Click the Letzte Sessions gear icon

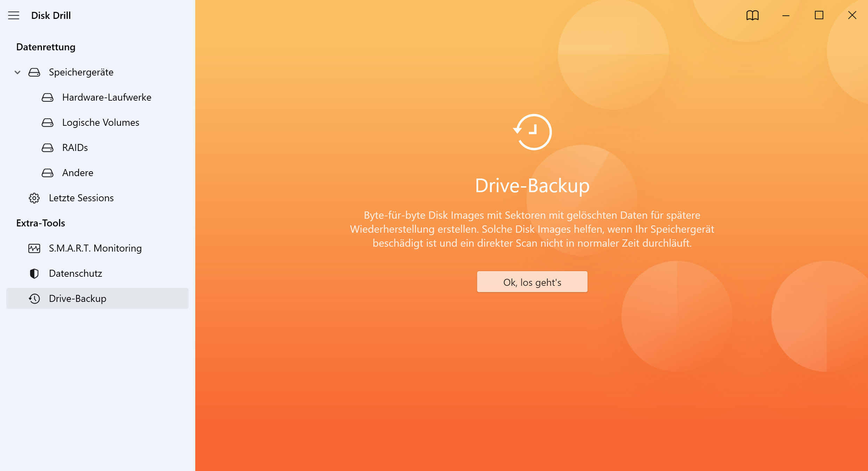[x=34, y=198]
